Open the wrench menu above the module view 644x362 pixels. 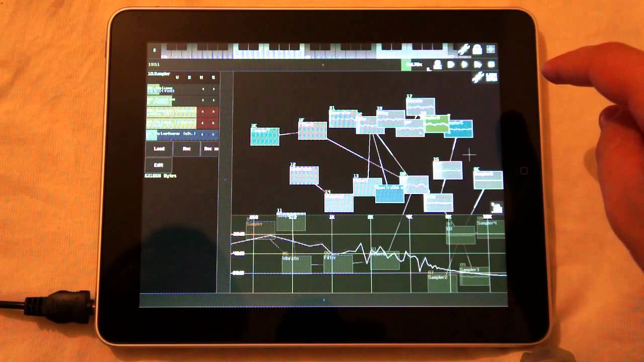tap(477, 77)
